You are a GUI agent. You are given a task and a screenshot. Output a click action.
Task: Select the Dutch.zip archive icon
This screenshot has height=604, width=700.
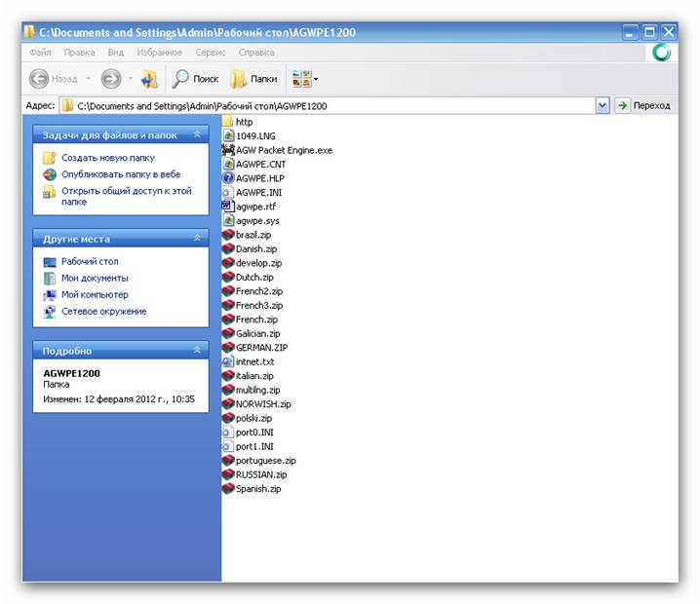[228, 277]
